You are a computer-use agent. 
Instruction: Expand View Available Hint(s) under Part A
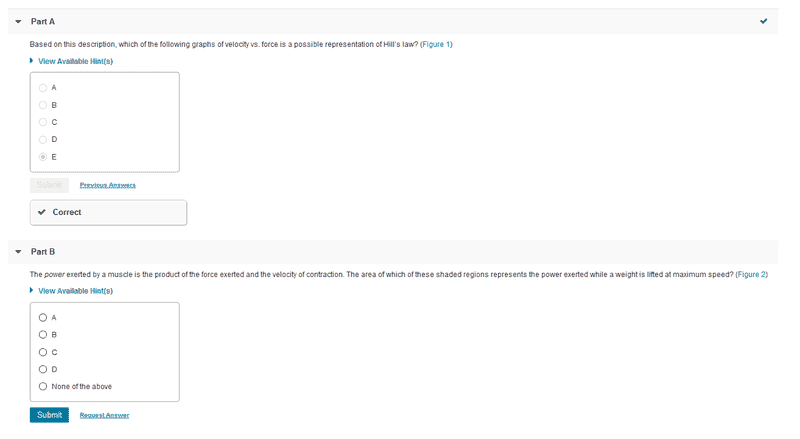tap(74, 61)
